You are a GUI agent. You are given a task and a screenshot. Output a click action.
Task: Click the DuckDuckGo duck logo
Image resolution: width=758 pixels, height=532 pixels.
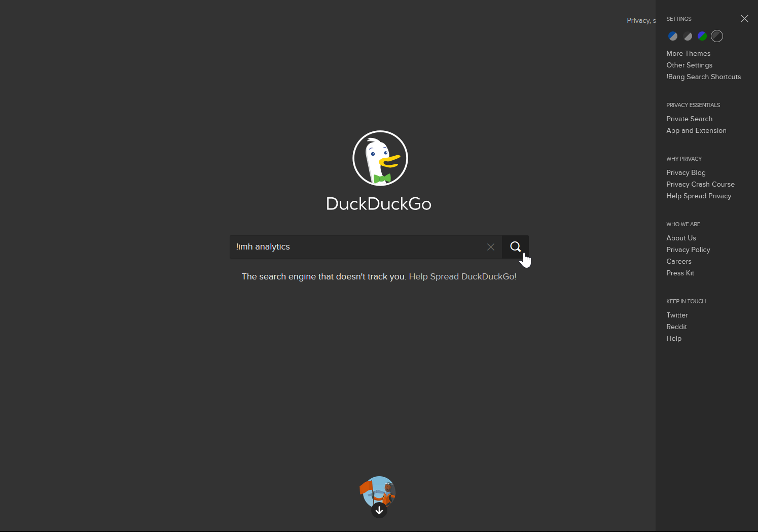point(380,158)
